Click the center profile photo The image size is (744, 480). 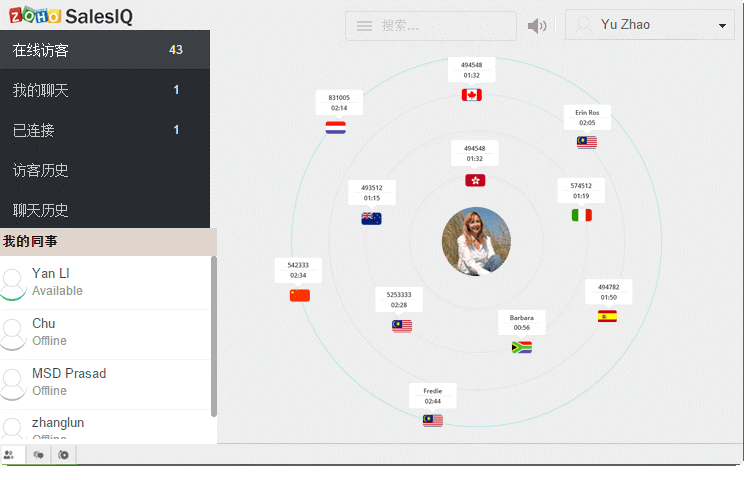pos(476,241)
